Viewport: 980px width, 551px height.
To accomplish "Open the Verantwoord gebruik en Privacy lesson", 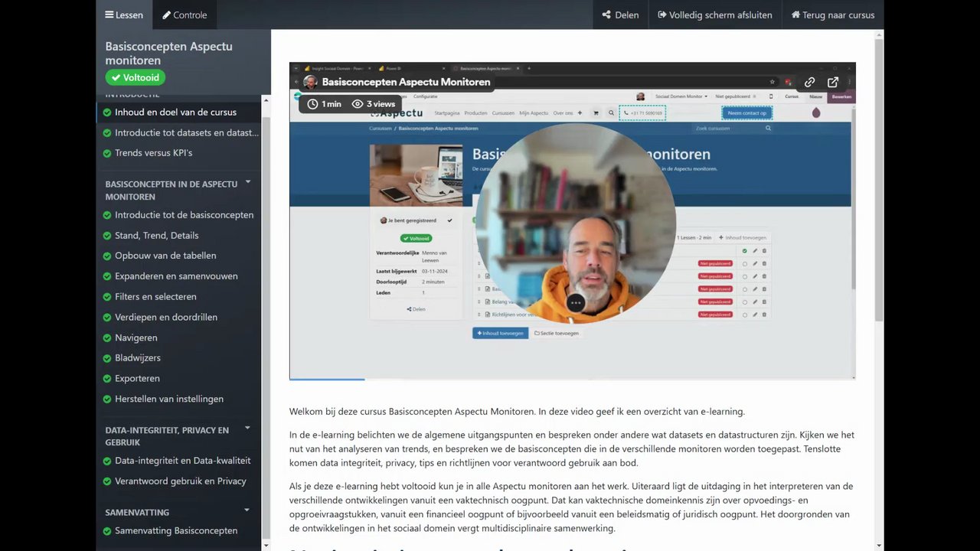I will coord(181,481).
